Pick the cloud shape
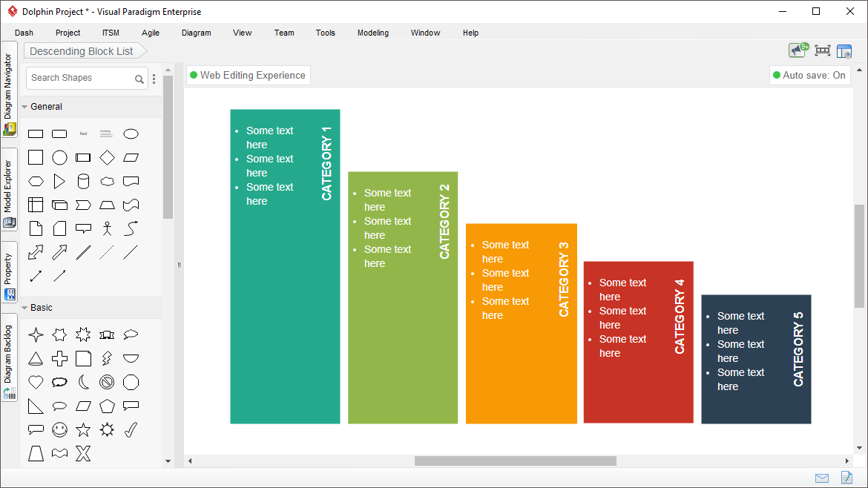 point(107,182)
